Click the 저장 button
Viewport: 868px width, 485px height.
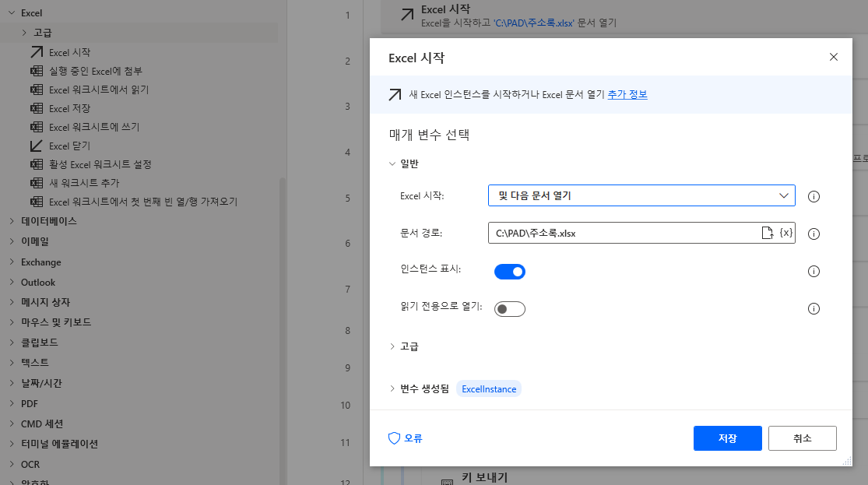[x=727, y=438]
